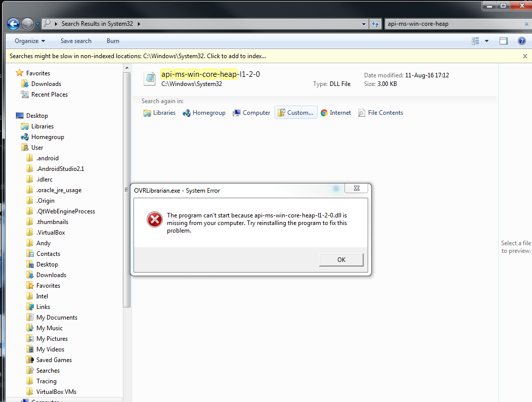
Task: Click Search Results in System32 breadcrumb
Action: tap(98, 24)
